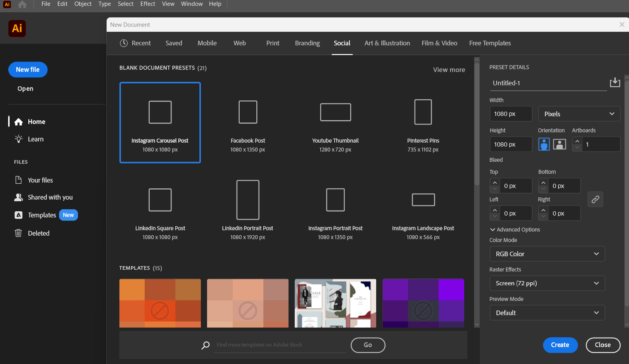Open Your files in the sidebar

coord(40,180)
